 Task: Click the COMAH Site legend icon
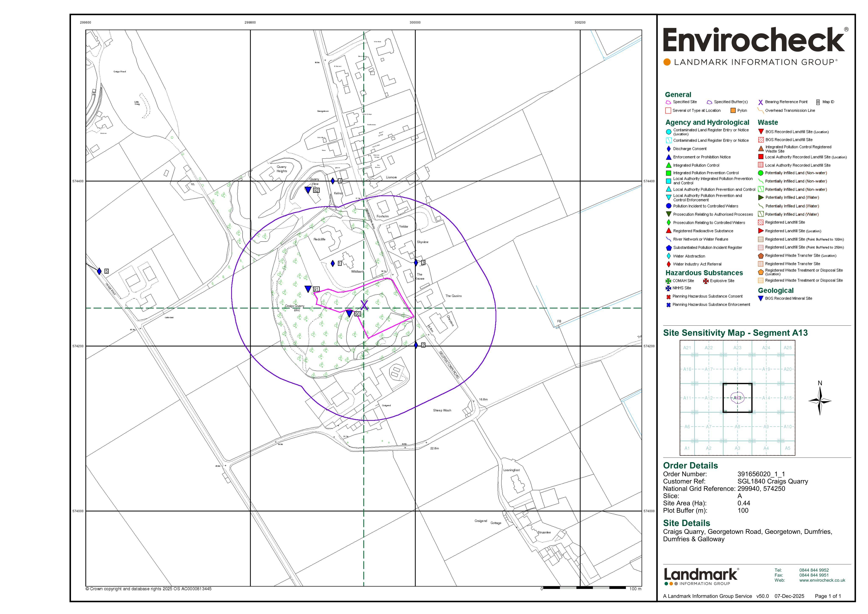point(668,281)
